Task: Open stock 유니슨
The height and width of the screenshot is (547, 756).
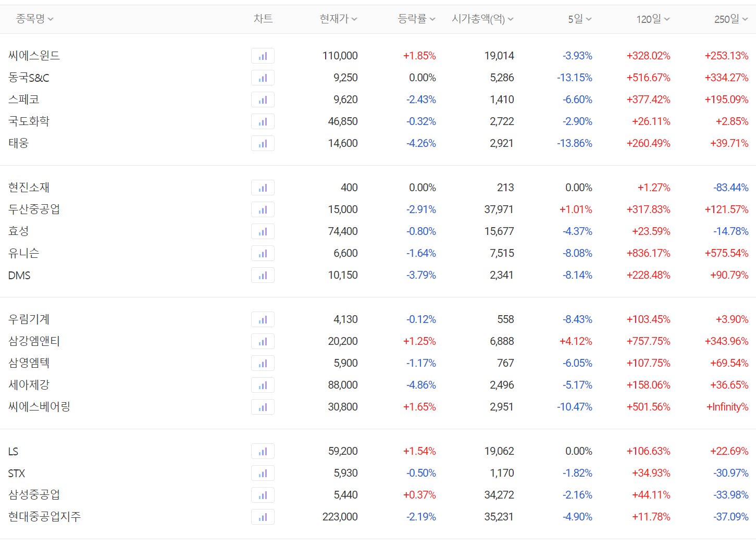Action: point(23,253)
